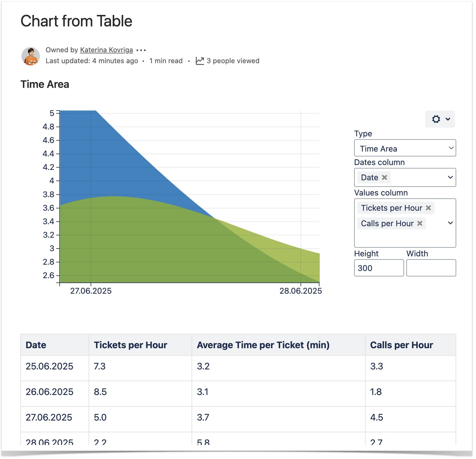Open Katerina Kovriga's profile link
476x459 pixels.
tap(106, 50)
